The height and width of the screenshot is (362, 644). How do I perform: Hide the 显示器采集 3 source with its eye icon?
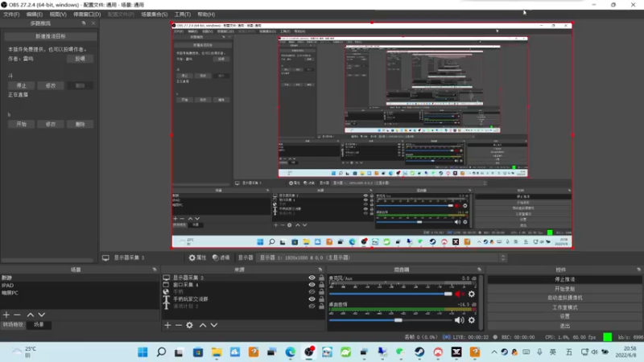(x=312, y=278)
